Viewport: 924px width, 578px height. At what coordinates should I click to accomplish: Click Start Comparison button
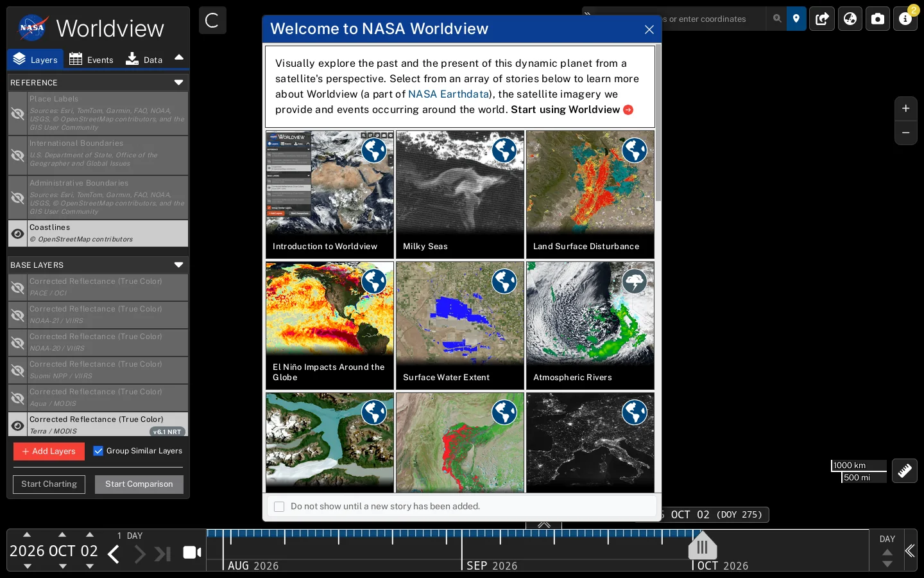139,484
